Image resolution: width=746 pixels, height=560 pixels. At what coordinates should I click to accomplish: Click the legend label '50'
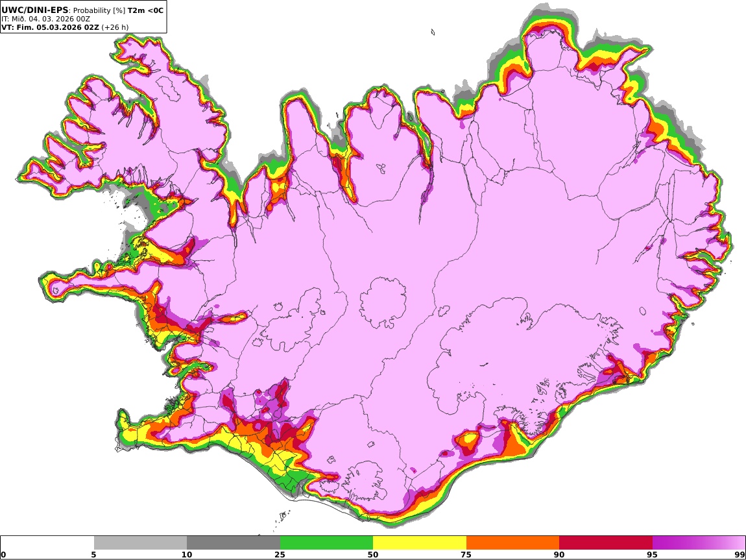click(x=373, y=555)
